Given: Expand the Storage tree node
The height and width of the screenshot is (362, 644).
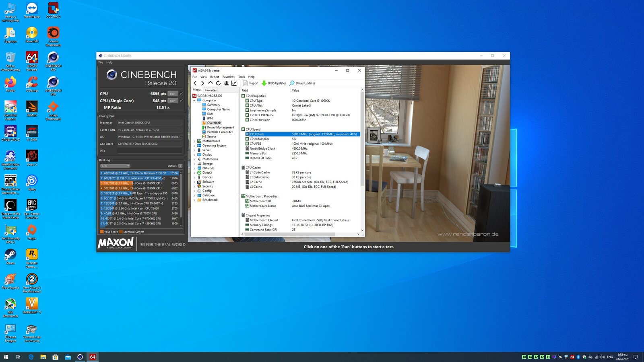Looking at the screenshot, I should coord(194,164).
